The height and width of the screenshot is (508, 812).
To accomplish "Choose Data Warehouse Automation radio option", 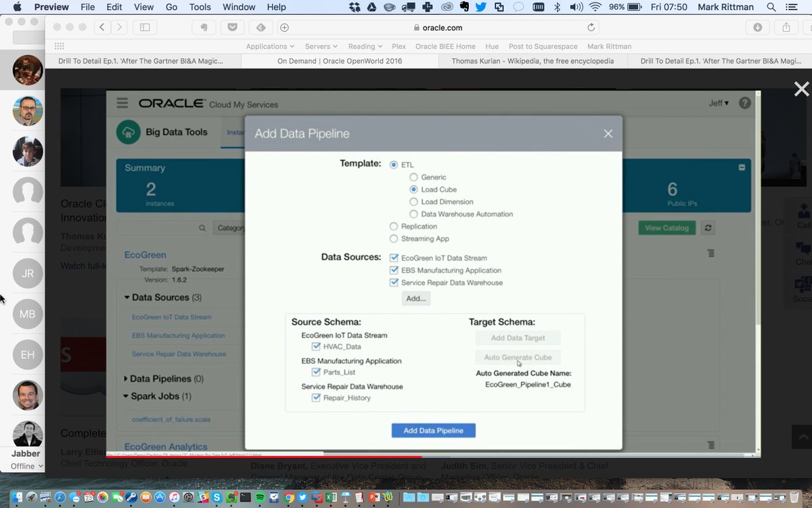I will [413, 214].
